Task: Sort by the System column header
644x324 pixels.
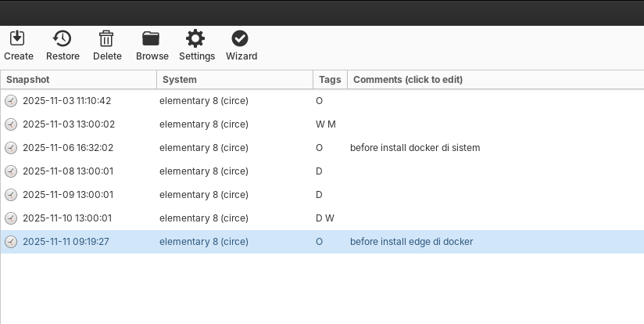Action: click(x=234, y=80)
